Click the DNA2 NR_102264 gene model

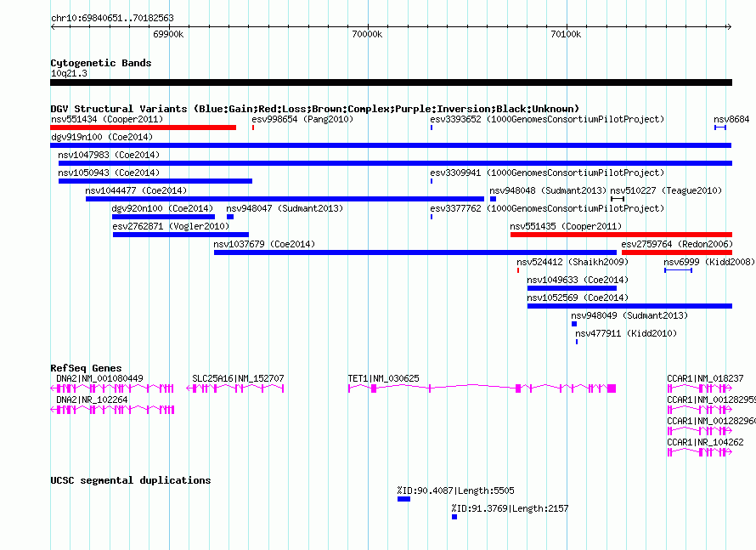click(x=112, y=410)
